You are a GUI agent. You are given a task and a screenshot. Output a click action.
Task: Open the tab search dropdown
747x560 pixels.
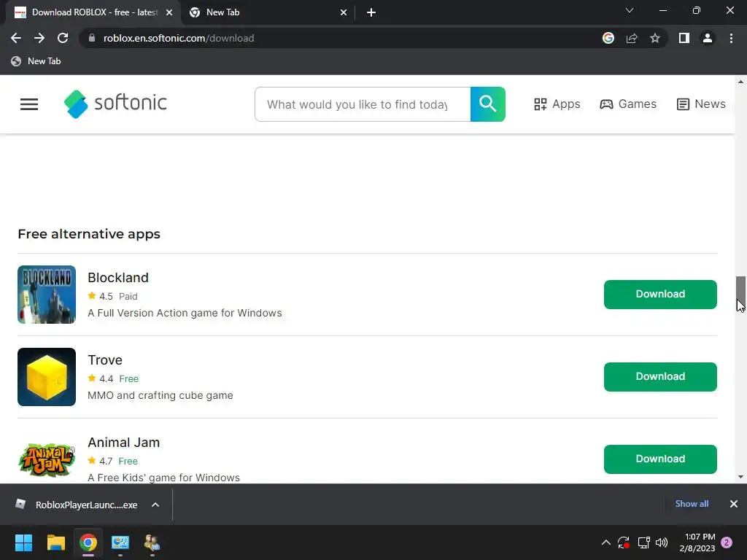[630, 10]
